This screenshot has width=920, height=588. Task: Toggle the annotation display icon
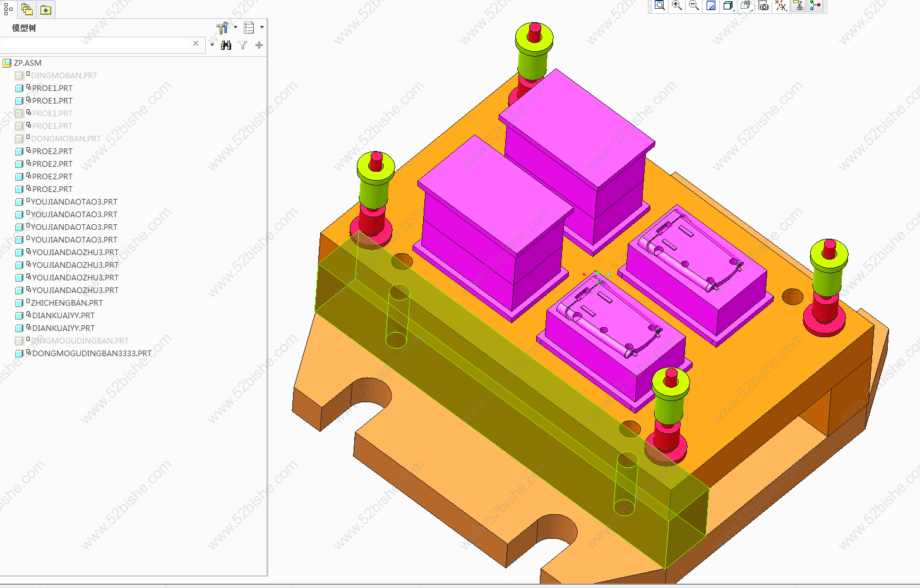798,6
